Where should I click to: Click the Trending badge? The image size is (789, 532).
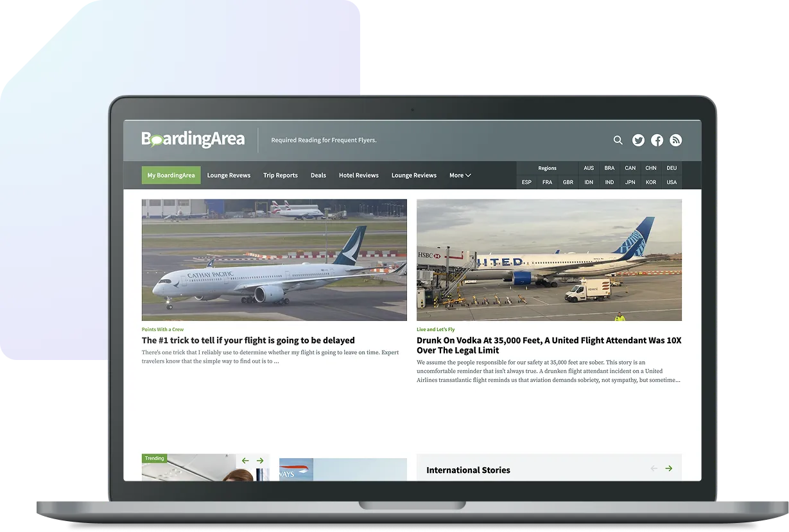155,458
